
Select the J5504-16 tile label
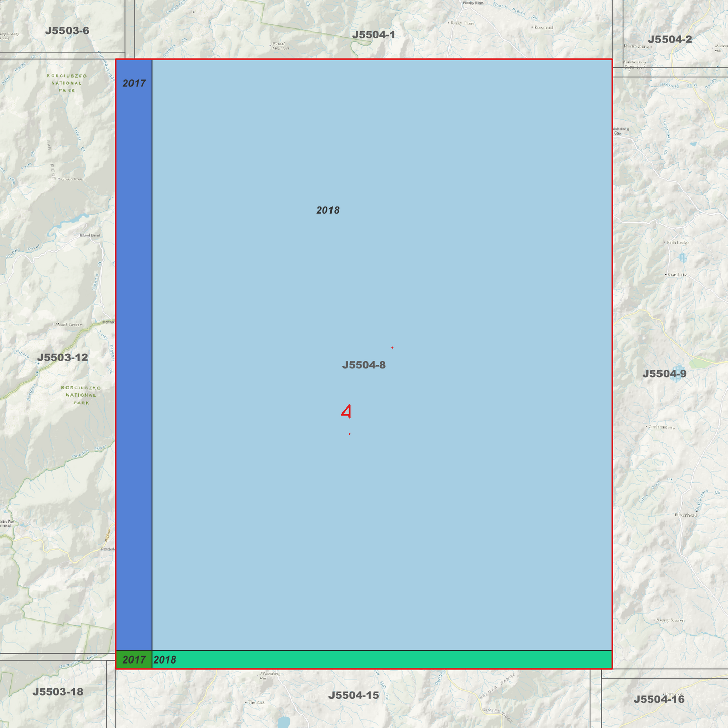pyautogui.click(x=659, y=699)
